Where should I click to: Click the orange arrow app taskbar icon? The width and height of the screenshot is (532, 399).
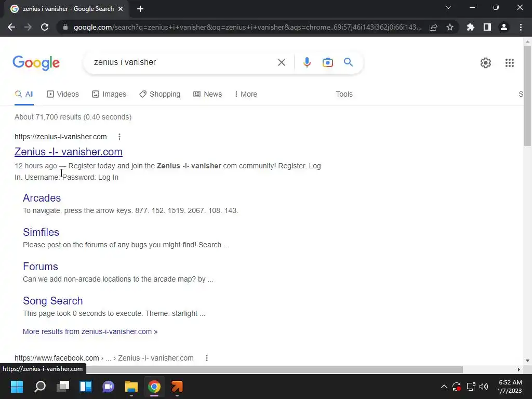pos(177,387)
